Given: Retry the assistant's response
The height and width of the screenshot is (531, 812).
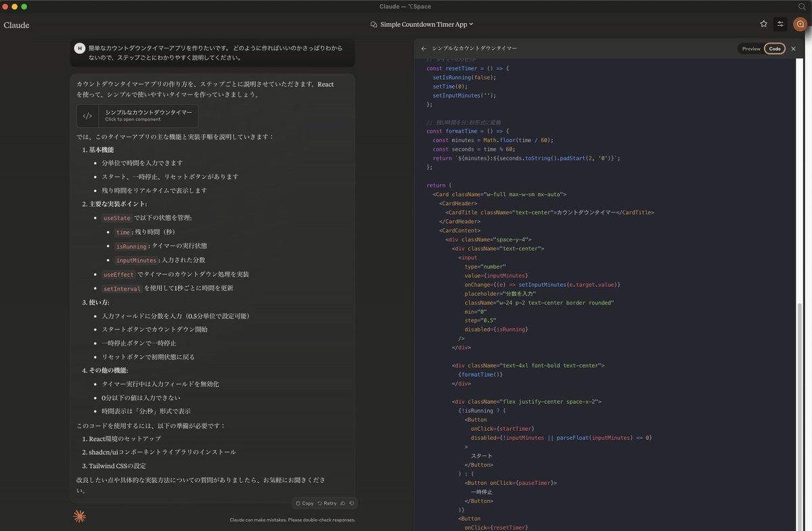Looking at the screenshot, I should (x=327, y=503).
